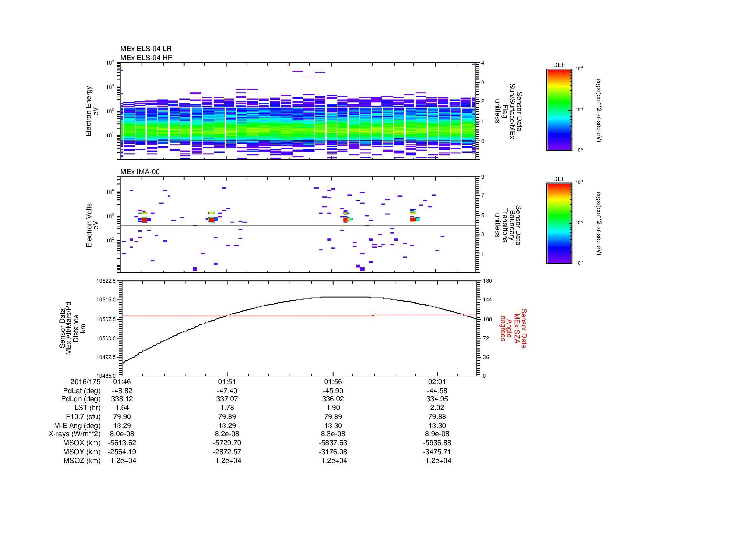Viewport: 756px width, 534px height.
Task: Click the 'M-E Ang (deg)' row label
Action: tap(78, 426)
